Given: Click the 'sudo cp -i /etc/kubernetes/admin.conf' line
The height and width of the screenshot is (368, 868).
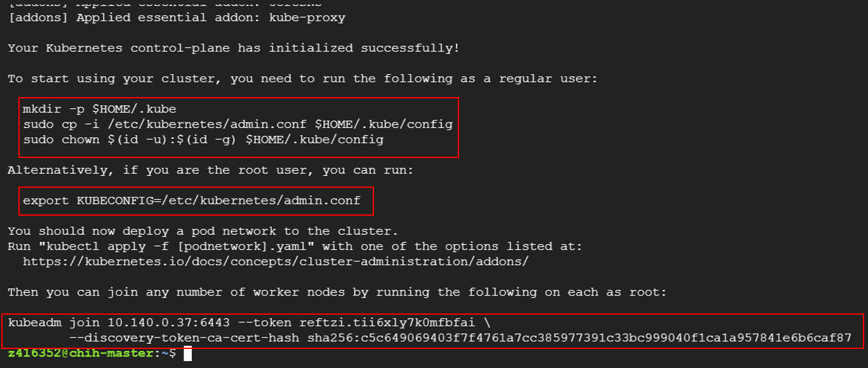Looking at the screenshot, I should pos(237,124).
